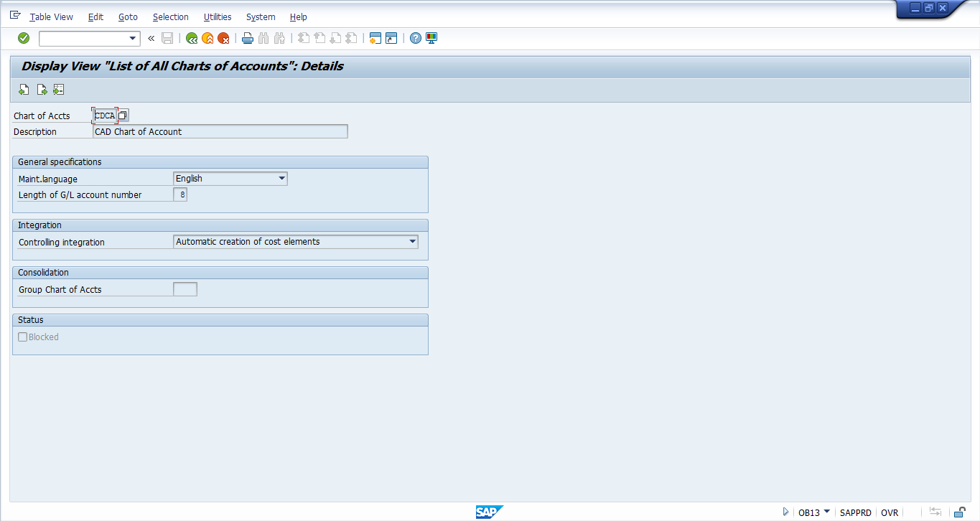Click the red Cancel icon
Viewport: 980px width, 521px height.
point(223,38)
